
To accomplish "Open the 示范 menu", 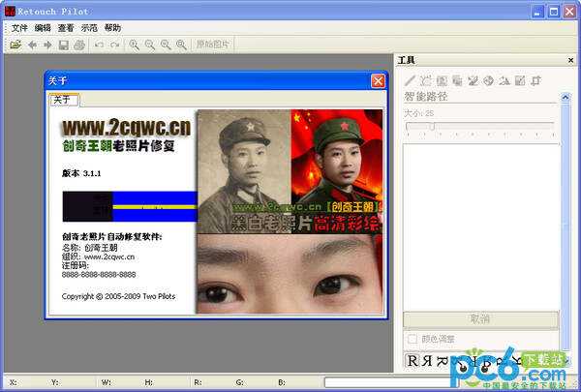I will point(89,28).
